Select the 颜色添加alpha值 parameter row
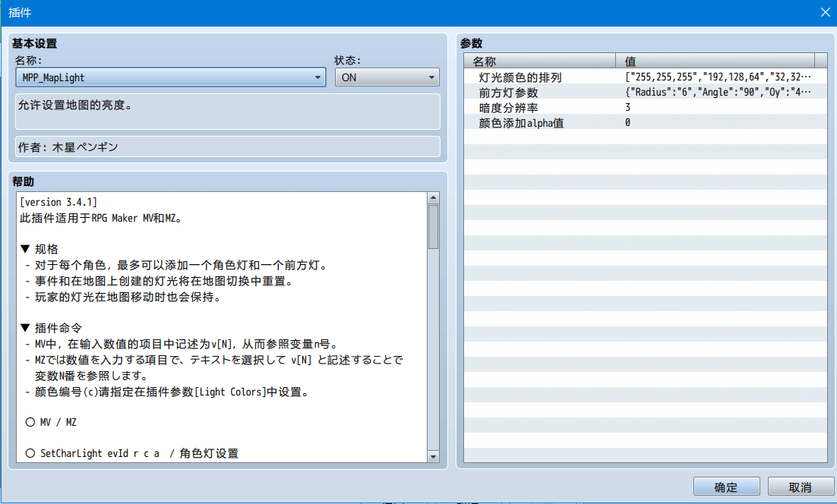 (646, 123)
